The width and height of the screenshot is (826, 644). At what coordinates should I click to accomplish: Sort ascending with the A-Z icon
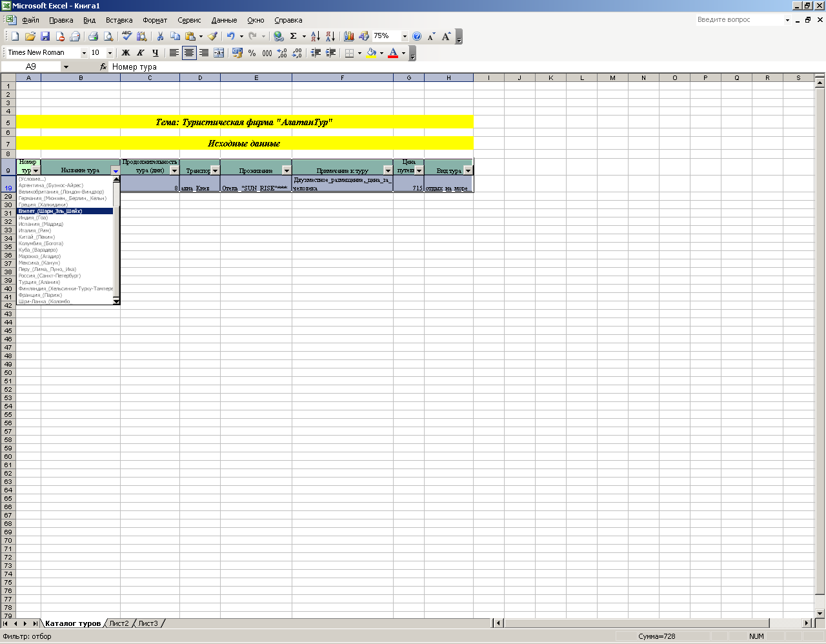pyautogui.click(x=315, y=37)
